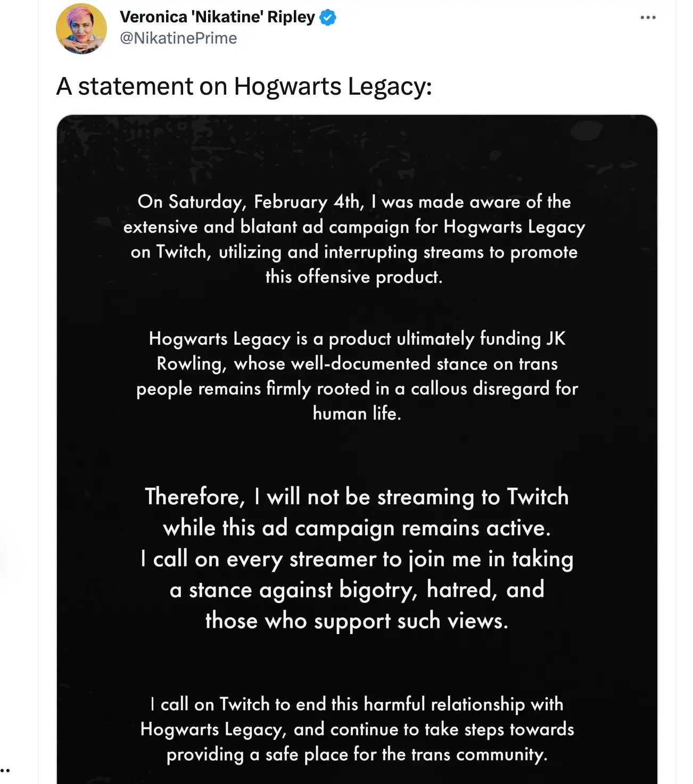Click the closing call to Twitch paragraph
Screen dimensions: 693x784
[357, 729]
